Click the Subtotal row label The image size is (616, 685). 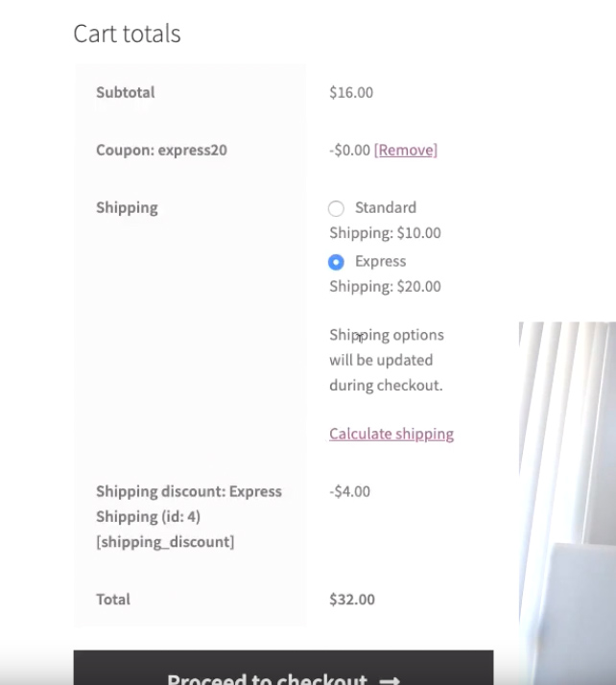pyautogui.click(x=125, y=92)
